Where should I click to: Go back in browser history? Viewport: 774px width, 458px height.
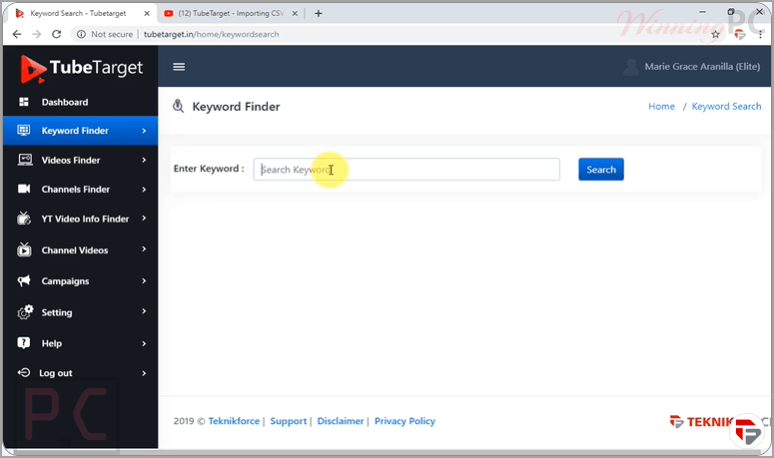(17, 34)
